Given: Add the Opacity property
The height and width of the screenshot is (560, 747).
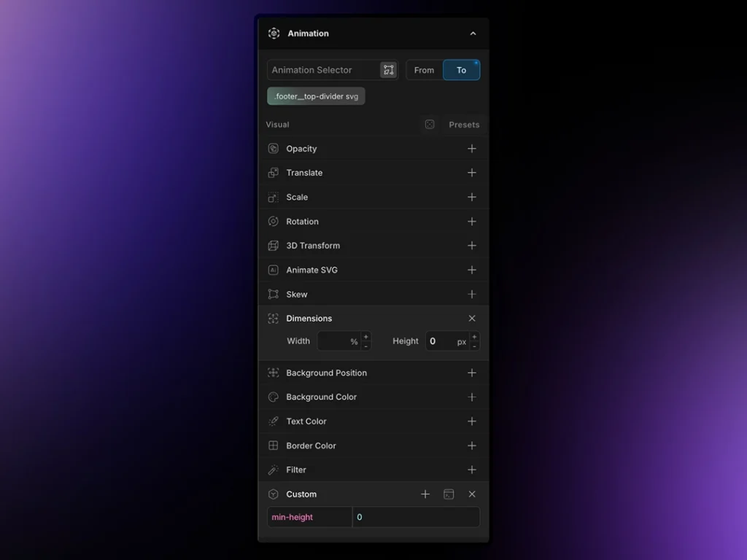Looking at the screenshot, I should click(x=472, y=149).
